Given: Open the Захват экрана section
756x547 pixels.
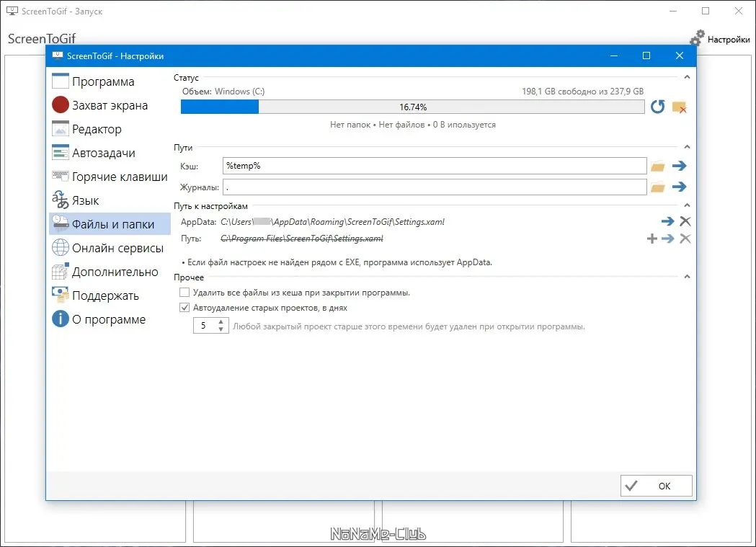Looking at the screenshot, I should click(x=110, y=105).
